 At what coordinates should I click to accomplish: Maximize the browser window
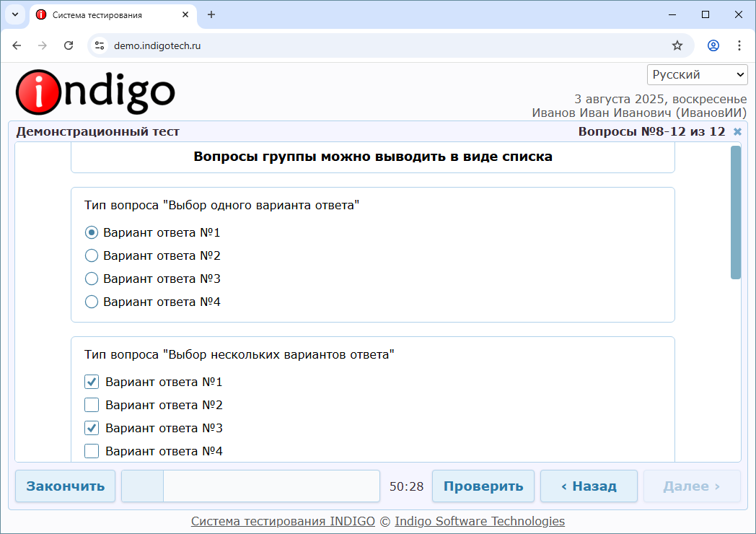[706, 14]
